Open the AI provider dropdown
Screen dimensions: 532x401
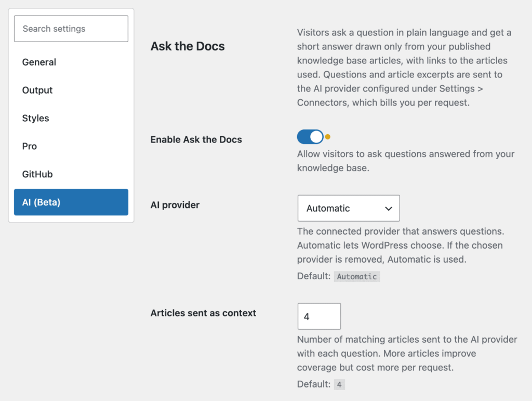349,208
